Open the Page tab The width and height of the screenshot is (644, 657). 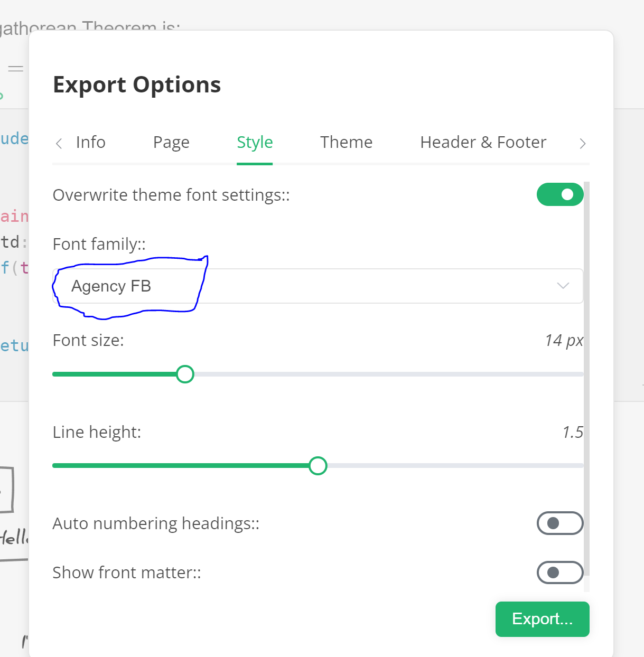(171, 142)
